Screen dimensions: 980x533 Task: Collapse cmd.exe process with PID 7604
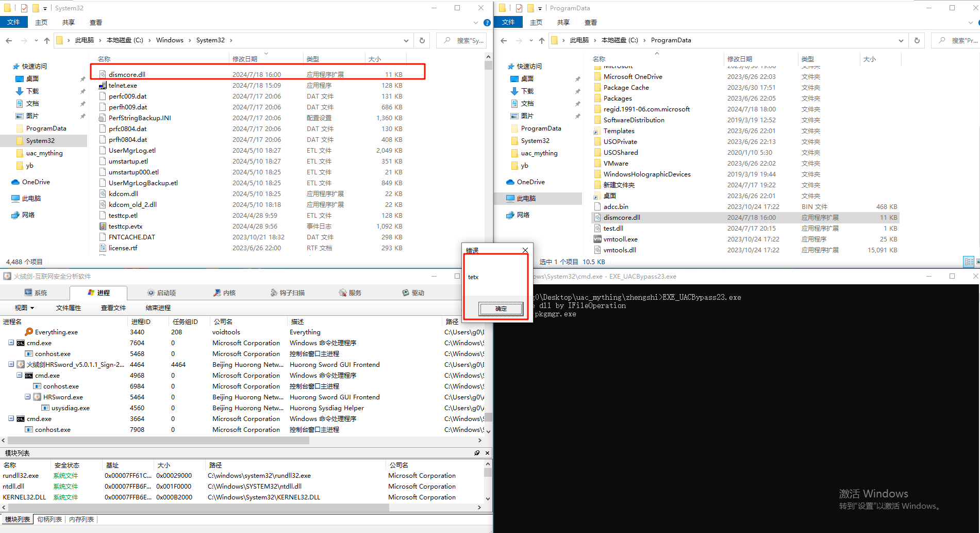[11, 343]
